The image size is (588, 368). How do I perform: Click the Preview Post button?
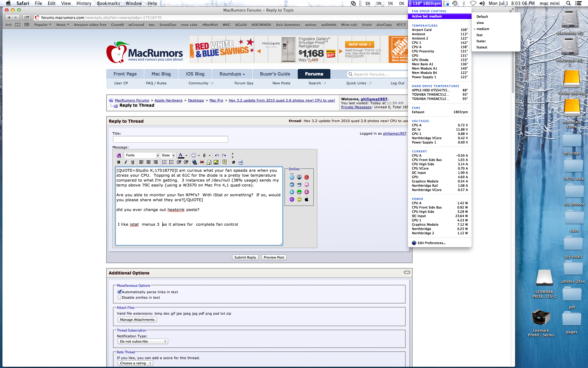274,257
